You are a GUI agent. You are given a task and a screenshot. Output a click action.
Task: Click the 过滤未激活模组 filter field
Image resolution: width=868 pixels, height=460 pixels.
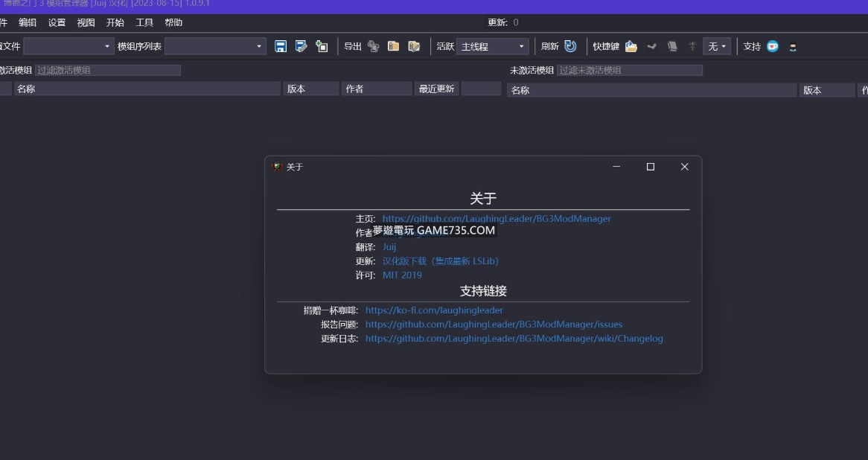(629, 70)
